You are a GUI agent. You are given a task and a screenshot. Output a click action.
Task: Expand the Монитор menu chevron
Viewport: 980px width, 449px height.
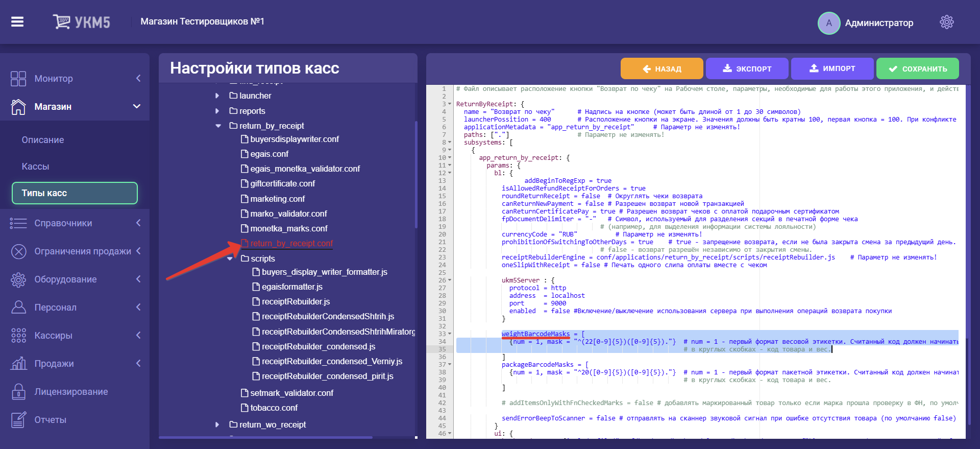(138, 78)
